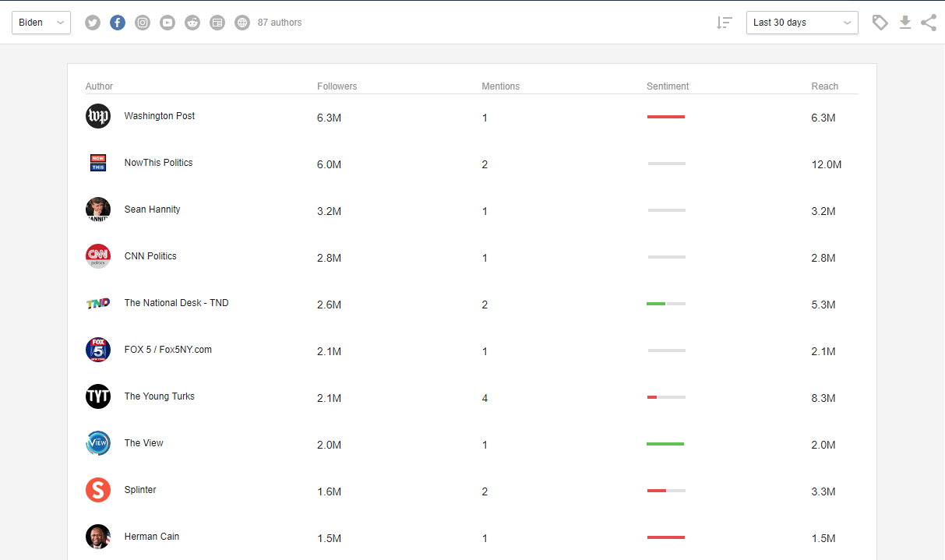
Task: Click Splinter's 3.3M reach value
Action: click(823, 491)
